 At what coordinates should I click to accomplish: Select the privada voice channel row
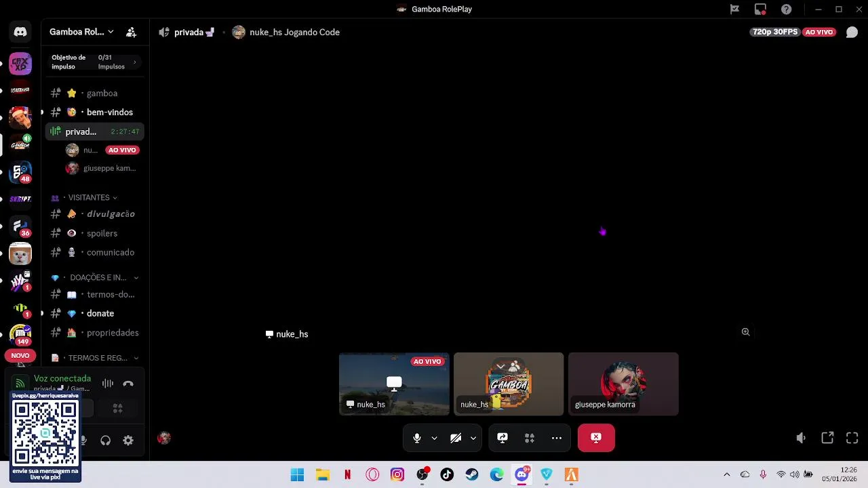point(94,131)
